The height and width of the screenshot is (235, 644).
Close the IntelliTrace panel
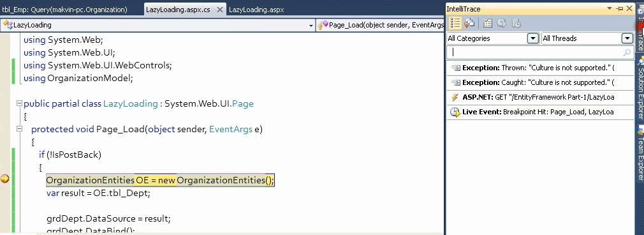tap(629, 9)
